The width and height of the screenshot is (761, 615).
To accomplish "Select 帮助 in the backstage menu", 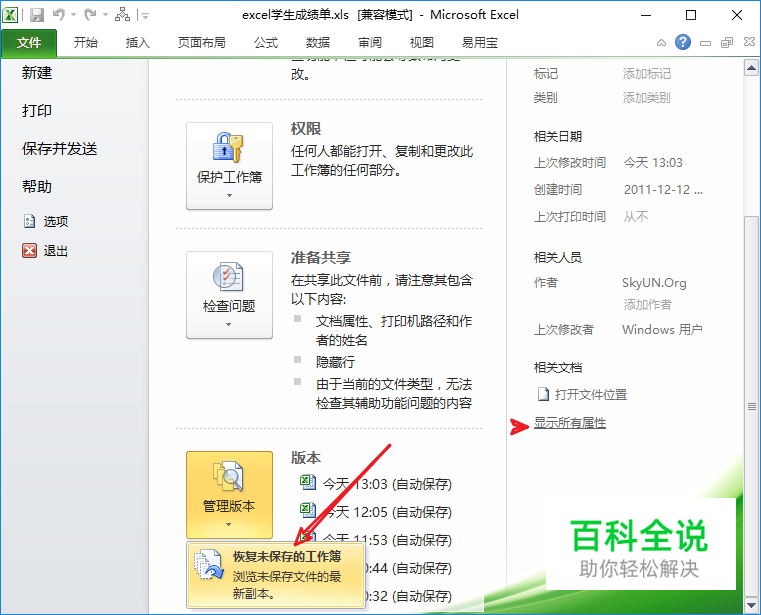I will pyautogui.click(x=37, y=186).
